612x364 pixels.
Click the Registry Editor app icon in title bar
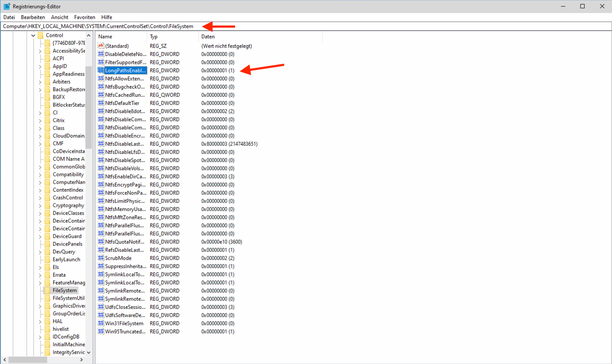[x=7, y=6]
